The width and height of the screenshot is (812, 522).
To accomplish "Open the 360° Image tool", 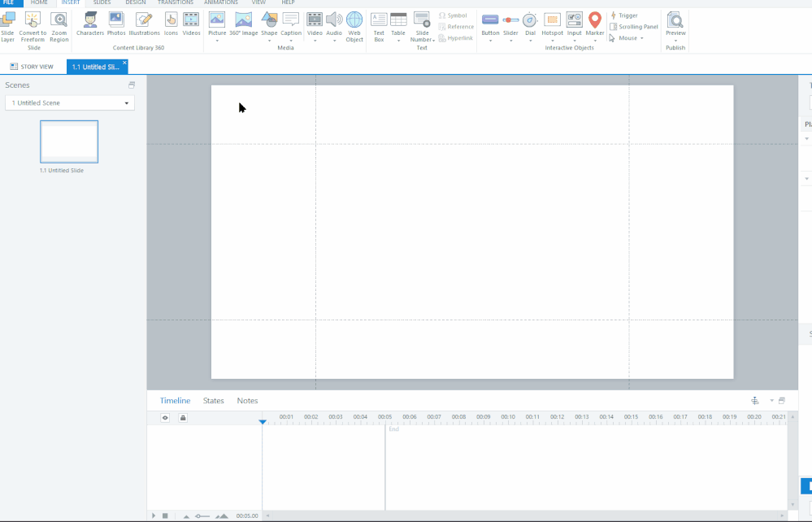I will pyautogui.click(x=243, y=23).
